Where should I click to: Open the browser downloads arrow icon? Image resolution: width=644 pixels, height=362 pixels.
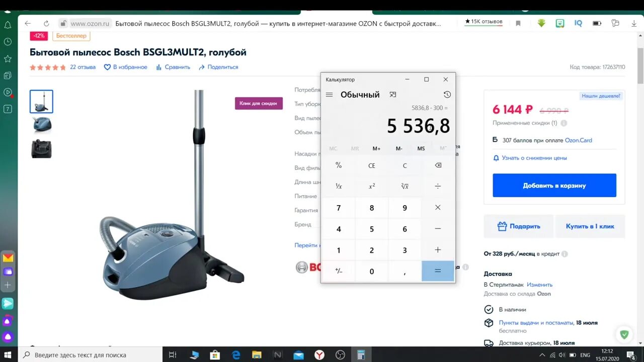point(541,23)
